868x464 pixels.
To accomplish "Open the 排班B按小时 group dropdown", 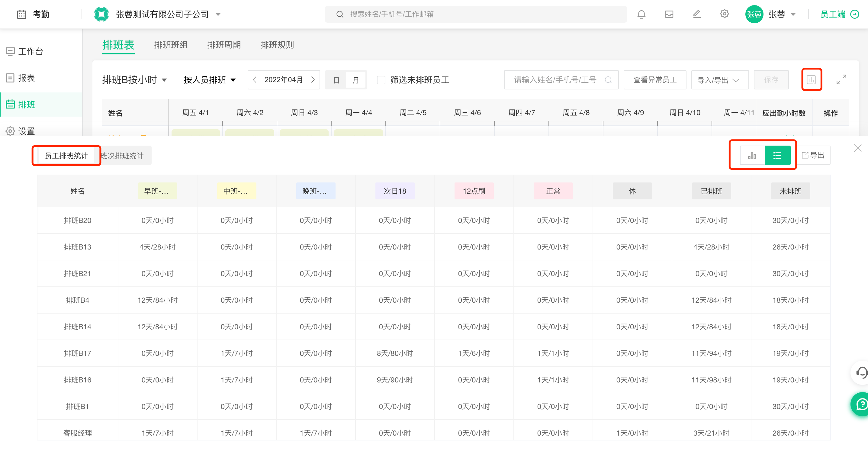I will point(134,80).
